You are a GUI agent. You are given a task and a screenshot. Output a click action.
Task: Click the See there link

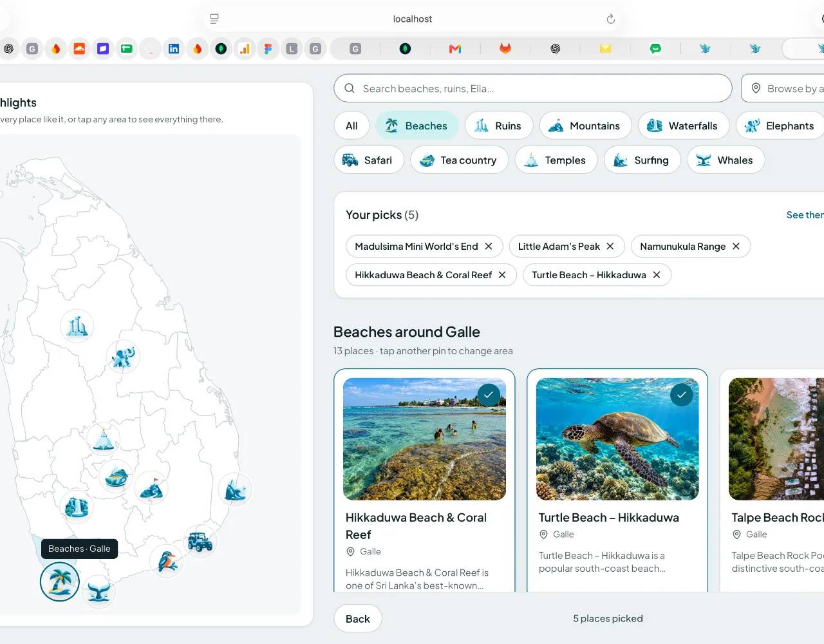click(805, 215)
